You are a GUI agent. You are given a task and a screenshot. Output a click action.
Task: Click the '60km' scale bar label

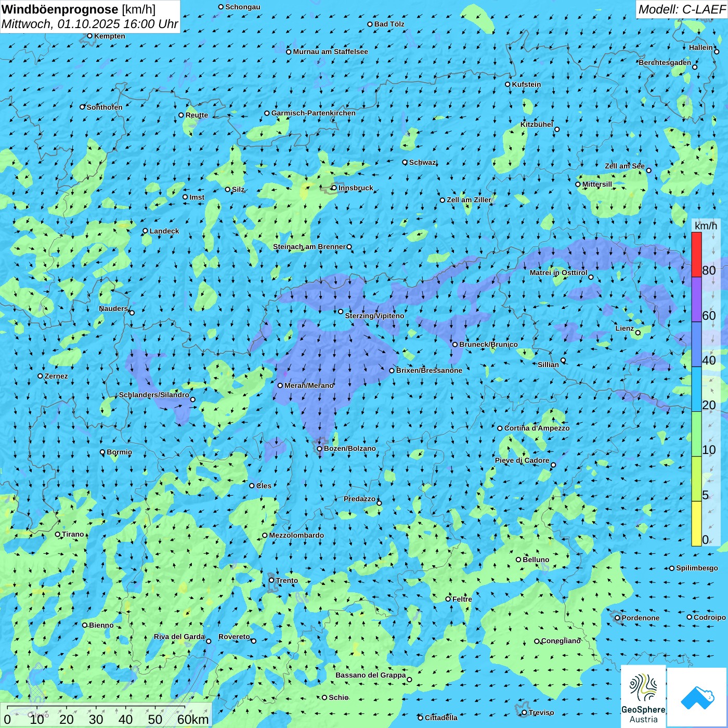click(x=193, y=720)
